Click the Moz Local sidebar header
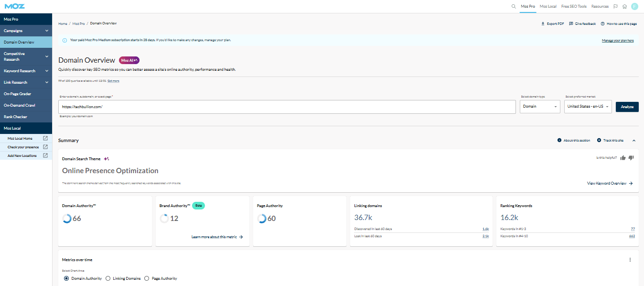 tap(26, 128)
